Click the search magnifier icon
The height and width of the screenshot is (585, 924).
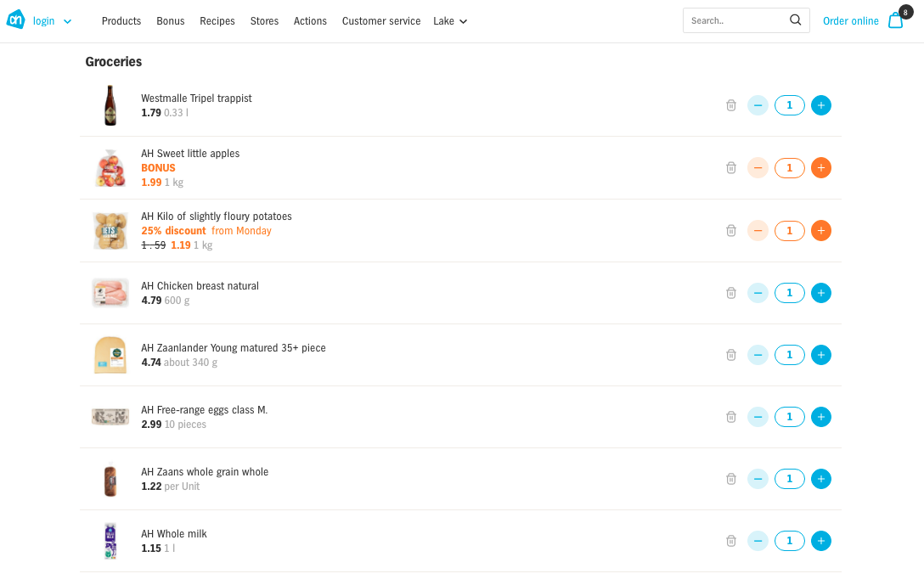pos(796,20)
